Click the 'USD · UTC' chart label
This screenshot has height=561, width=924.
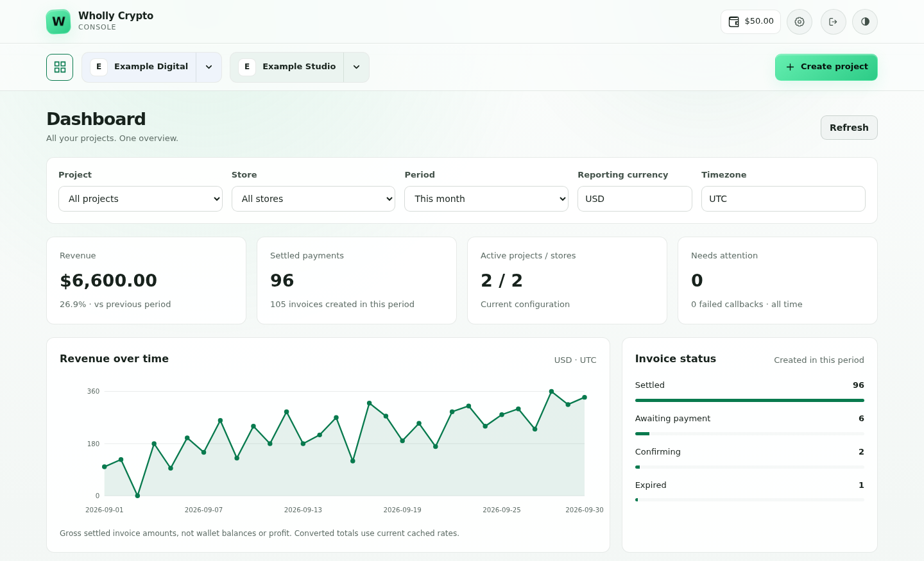[576, 360]
